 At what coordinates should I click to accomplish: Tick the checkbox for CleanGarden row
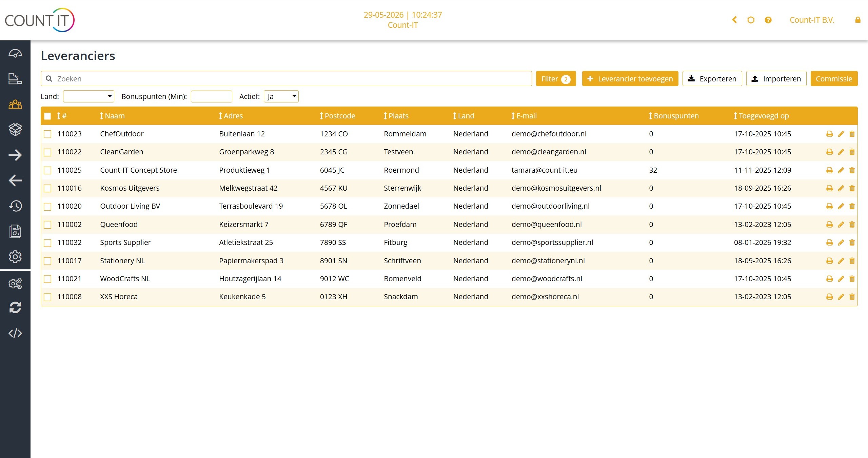[x=47, y=152]
